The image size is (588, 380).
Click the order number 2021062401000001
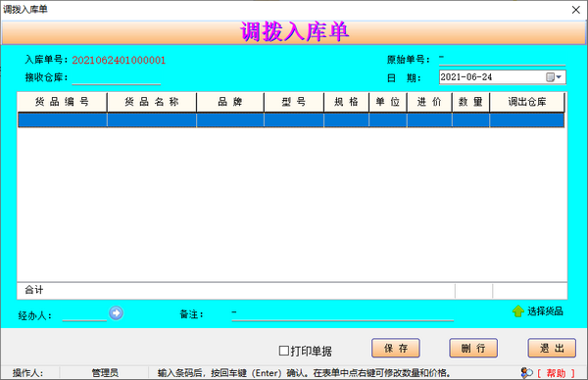119,60
